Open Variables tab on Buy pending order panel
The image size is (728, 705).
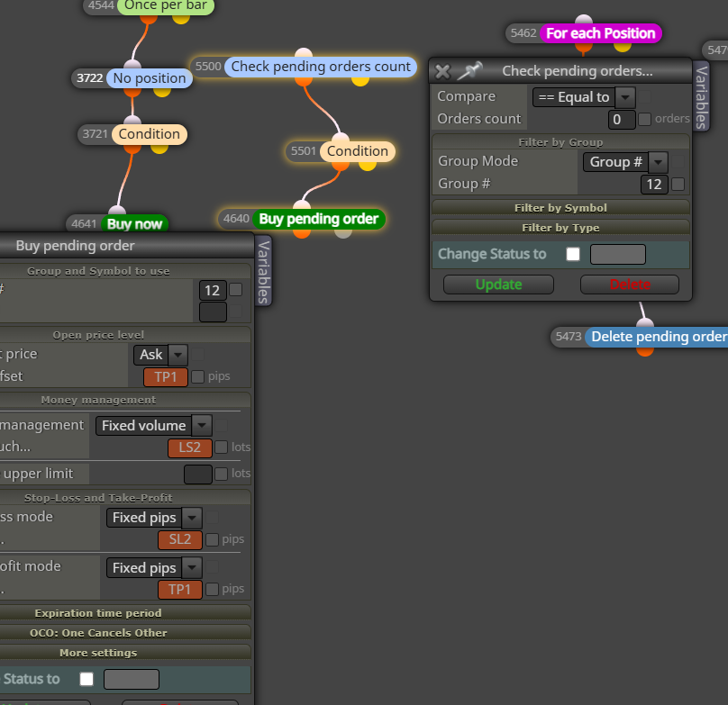pos(263,272)
